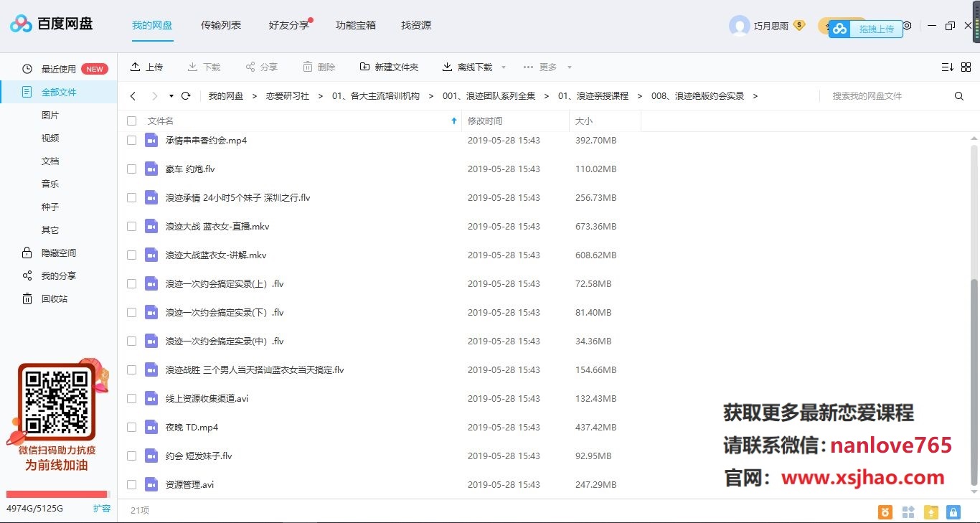Navigate to 我的网盘 breadcrumb
980x523 pixels.
click(226, 96)
